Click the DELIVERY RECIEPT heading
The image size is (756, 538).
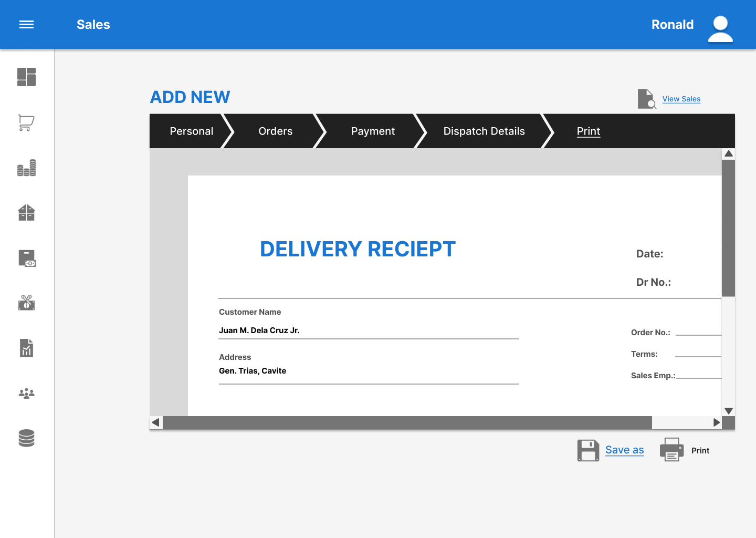tap(358, 249)
